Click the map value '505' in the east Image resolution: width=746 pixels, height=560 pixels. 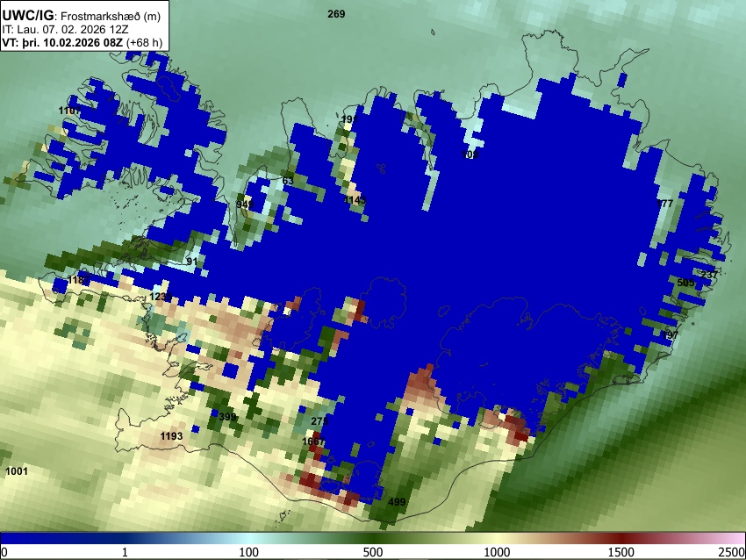click(685, 283)
